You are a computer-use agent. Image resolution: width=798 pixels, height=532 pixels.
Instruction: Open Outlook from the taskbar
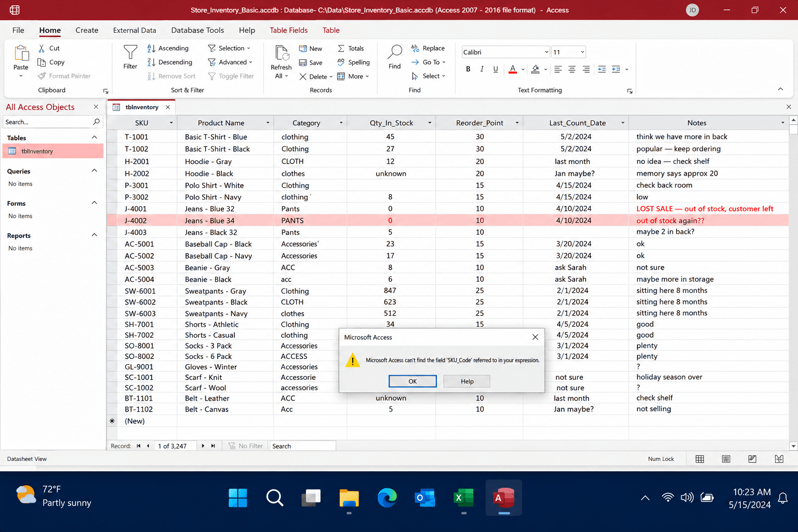(x=425, y=498)
